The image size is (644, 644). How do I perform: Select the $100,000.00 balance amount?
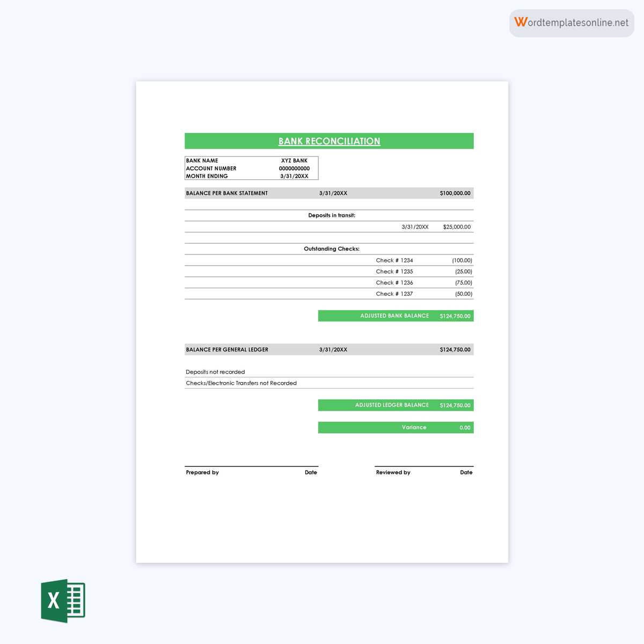coord(455,193)
